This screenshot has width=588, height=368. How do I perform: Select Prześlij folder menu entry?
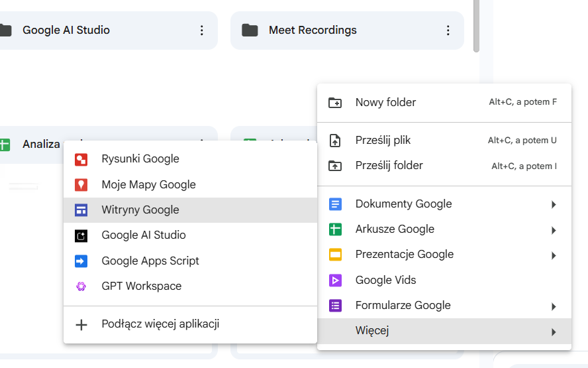point(389,166)
